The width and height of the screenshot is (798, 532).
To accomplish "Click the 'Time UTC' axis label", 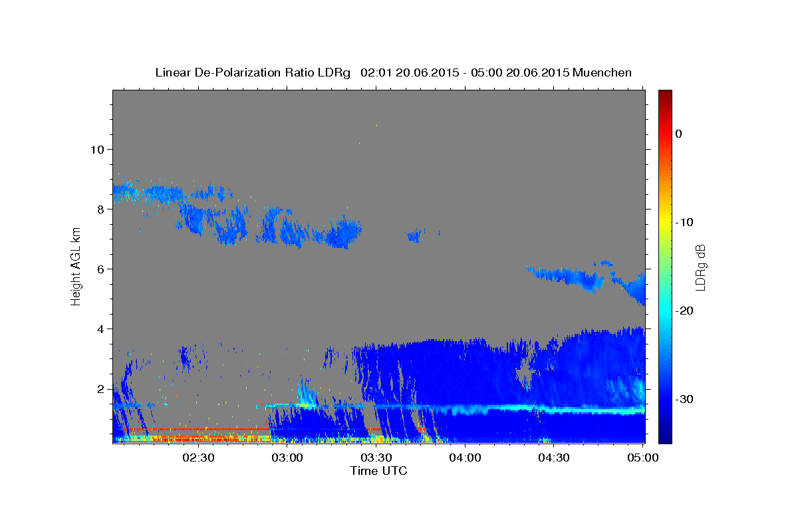I will pyautogui.click(x=378, y=471).
